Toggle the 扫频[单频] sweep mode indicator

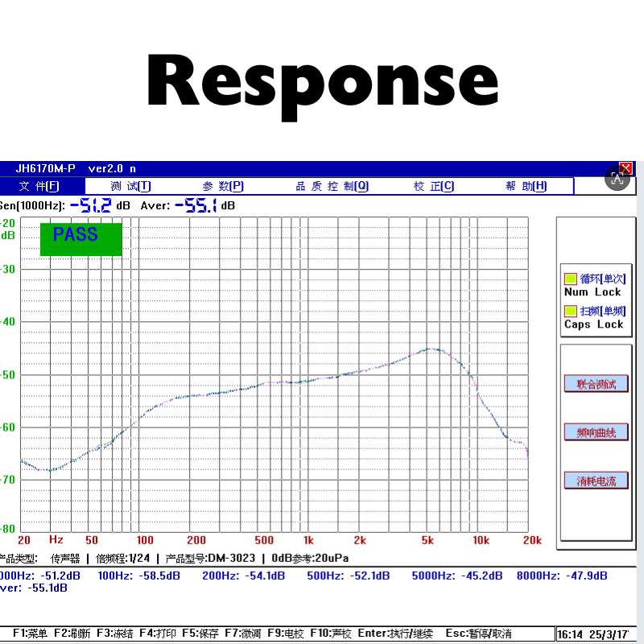click(571, 311)
